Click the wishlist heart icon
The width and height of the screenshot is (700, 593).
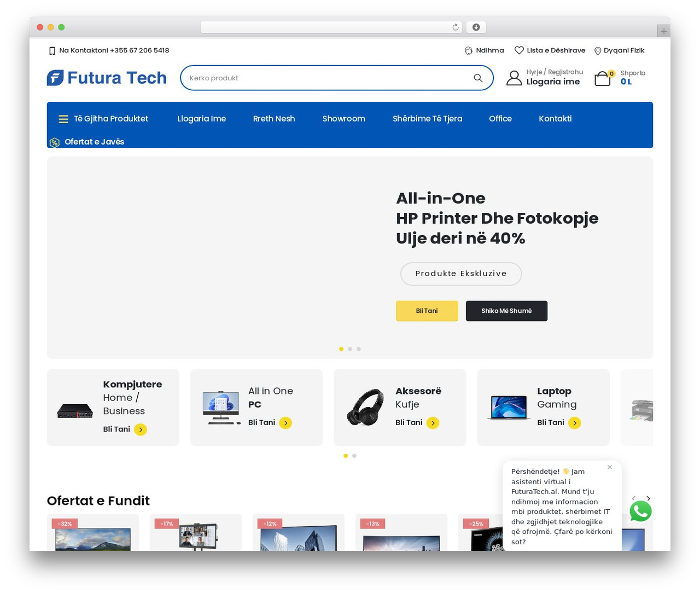(x=519, y=50)
